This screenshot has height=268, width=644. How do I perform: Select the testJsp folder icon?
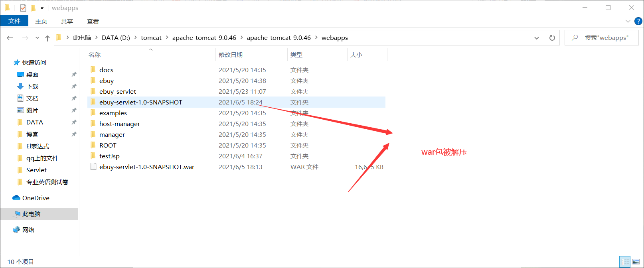(93, 156)
